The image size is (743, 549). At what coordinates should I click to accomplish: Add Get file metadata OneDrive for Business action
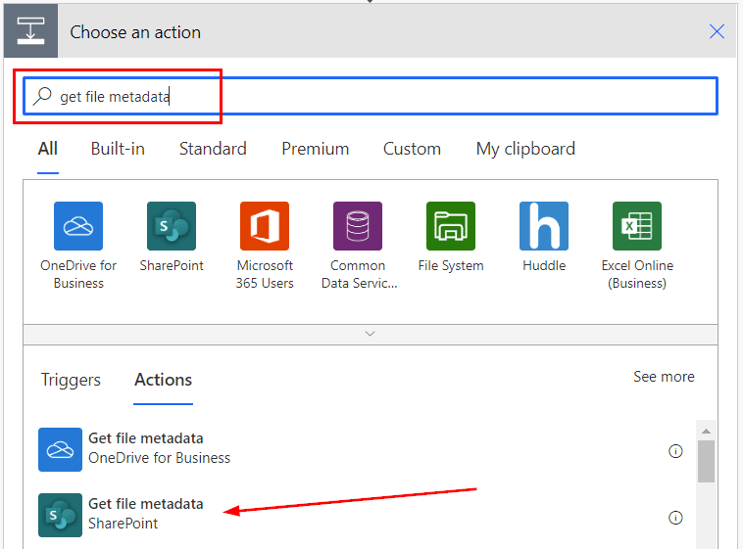[x=360, y=449]
